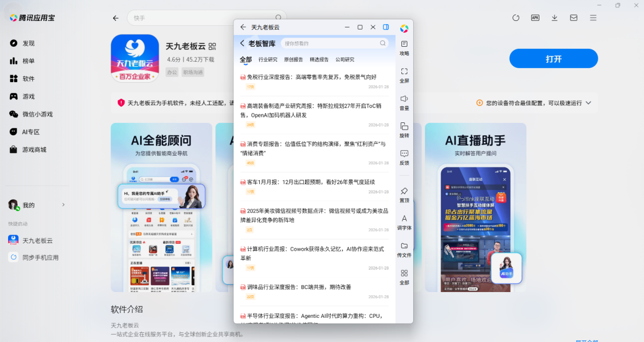Screen dimensions: 644x342
Task: Click the 旋转 rotate screen icon
Action: tap(404, 126)
